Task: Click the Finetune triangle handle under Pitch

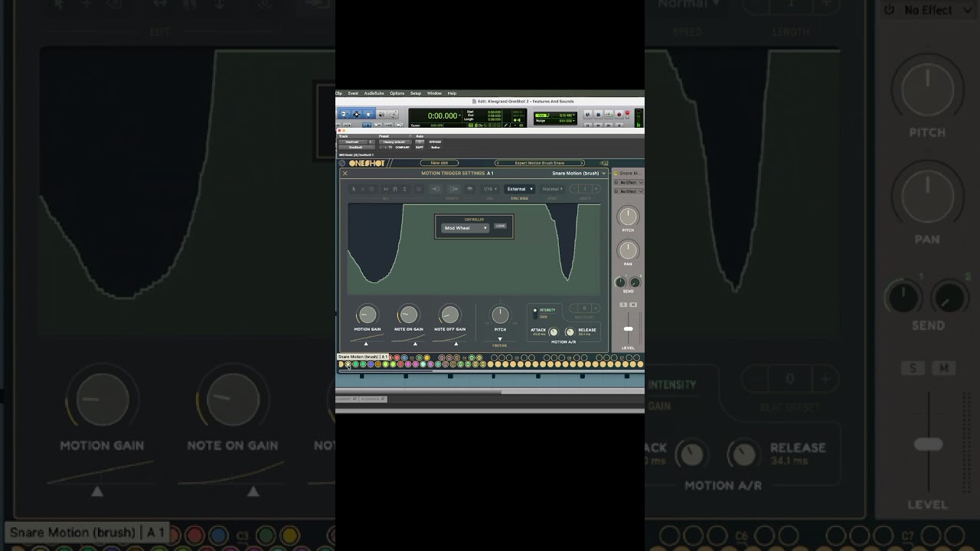Action: pos(500,339)
